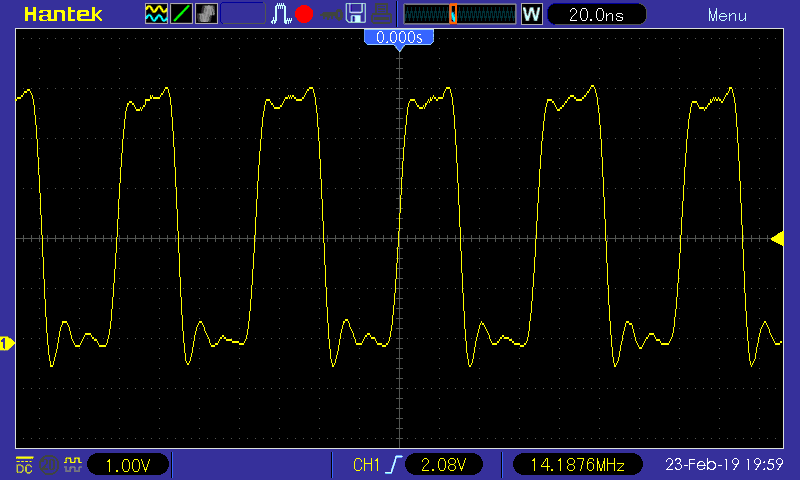800x480 pixels.
Task: Click the yellow trigger level arrow at right edge
Action: point(777,238)
